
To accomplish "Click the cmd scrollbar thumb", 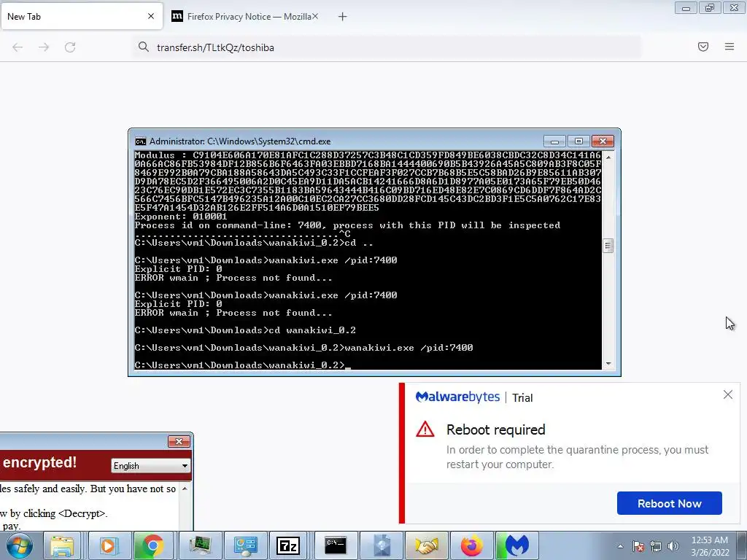I will [608, 246].
